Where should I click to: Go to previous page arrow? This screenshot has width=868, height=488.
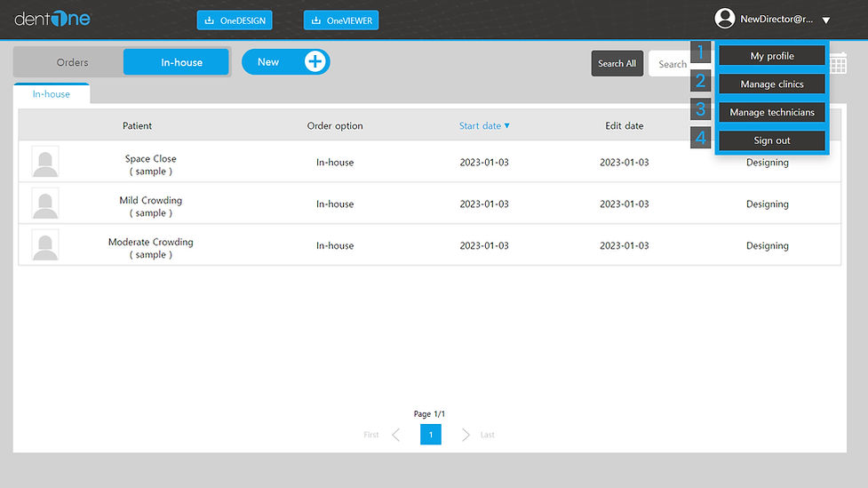[396, 435]
